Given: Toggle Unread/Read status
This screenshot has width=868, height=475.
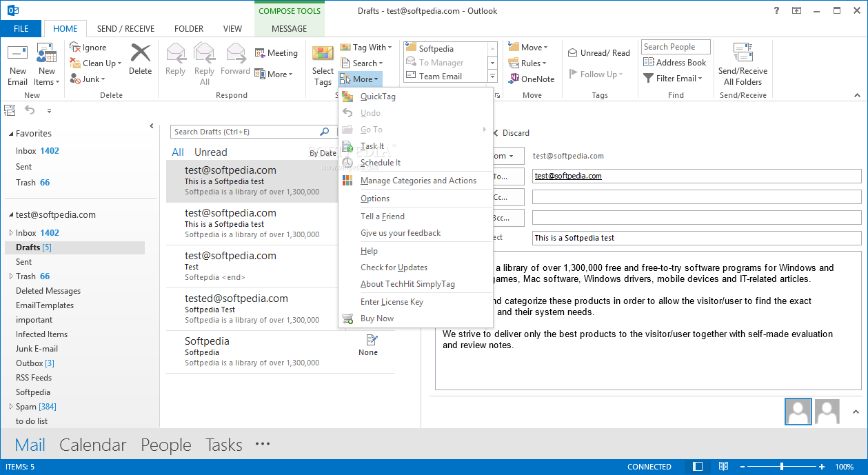Looking at the screenshot, I should pos(599,53).
